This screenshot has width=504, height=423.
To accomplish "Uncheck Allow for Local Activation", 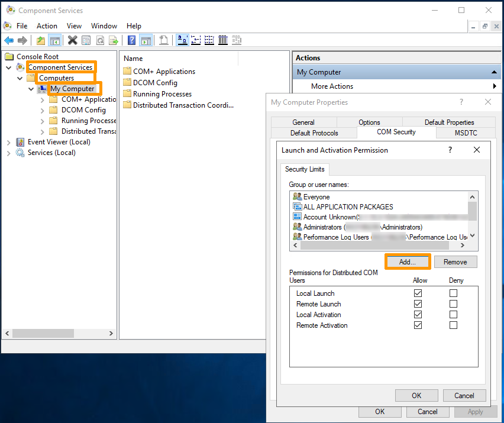I will pos(418,314).
